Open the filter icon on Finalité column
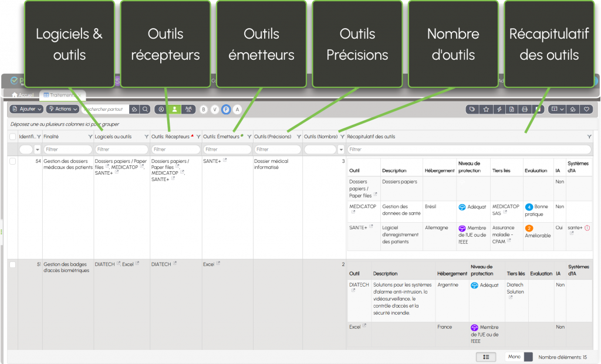Image resolution: width=601 pixels, height=364 pixels. coord(89,137)
